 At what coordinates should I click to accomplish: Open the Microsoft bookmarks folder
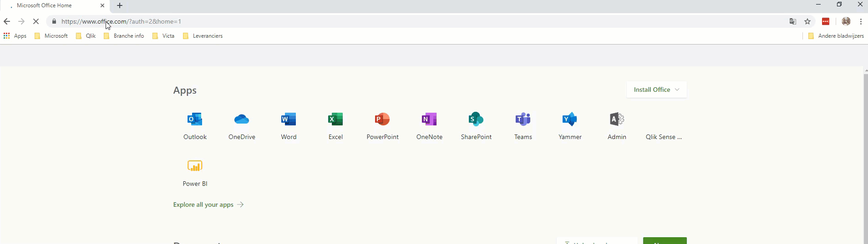[51, 36]
